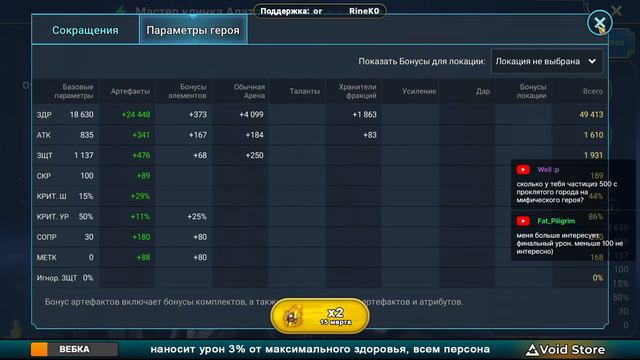The width and height of the screenshot is (640, 360).
Task: Click the Дар column header
Action: pos(483,91)
